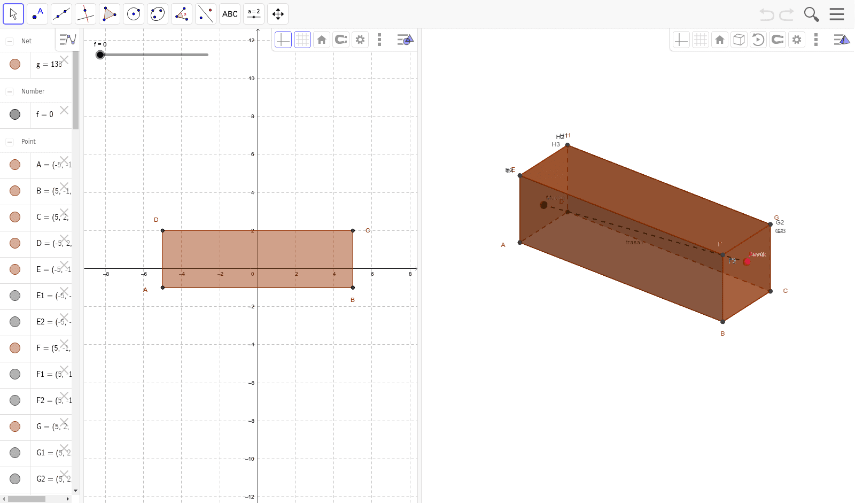Select the Perpendicular Line tool
This screenshot has width=855, height=504.
point(85,14)
